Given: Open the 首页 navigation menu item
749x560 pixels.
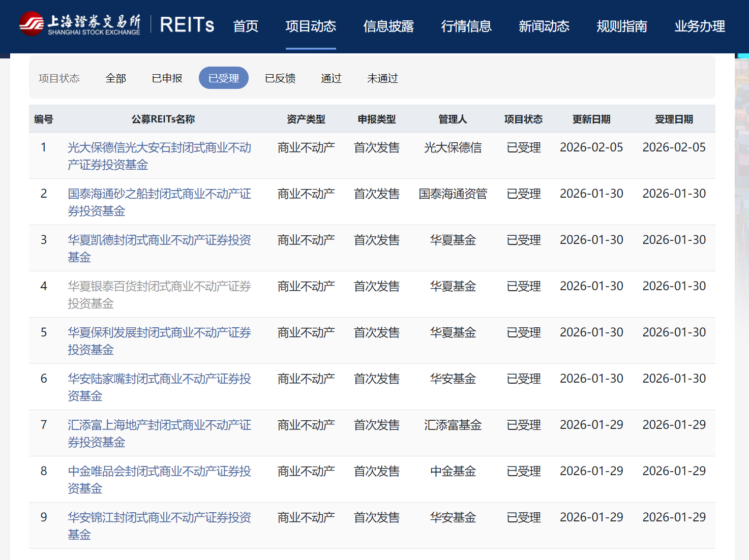Looking at the screenshot, I should (x=246, y=26).
